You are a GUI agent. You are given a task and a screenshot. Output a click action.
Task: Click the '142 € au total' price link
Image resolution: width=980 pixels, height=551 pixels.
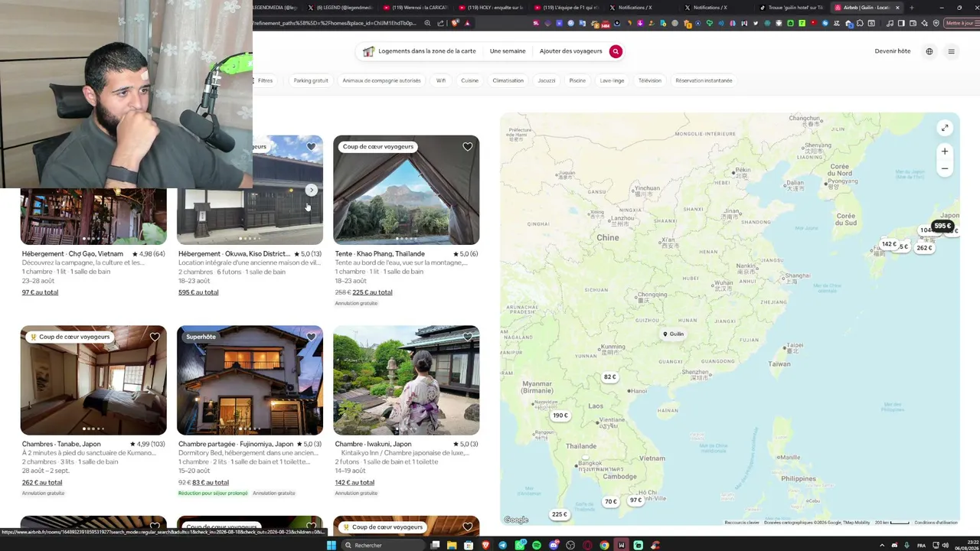[x=354, y=483]
